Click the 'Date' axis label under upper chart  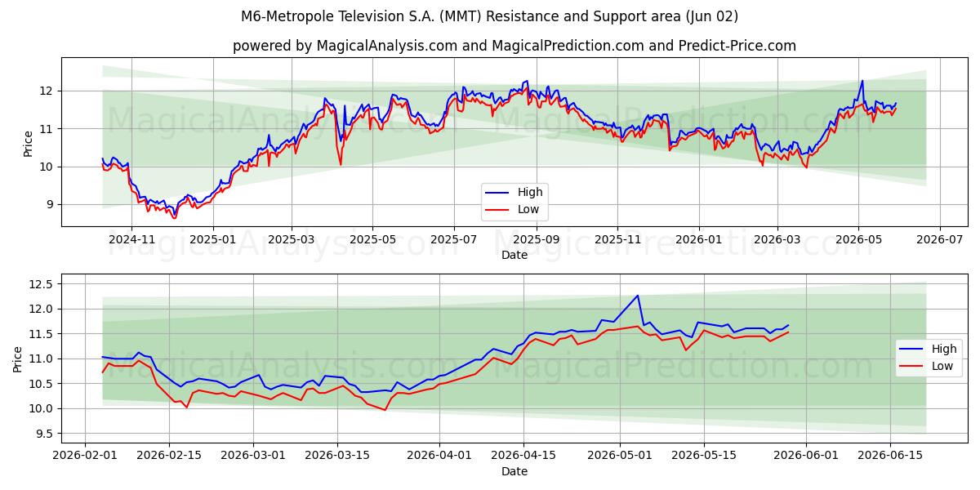coord(514,255)
